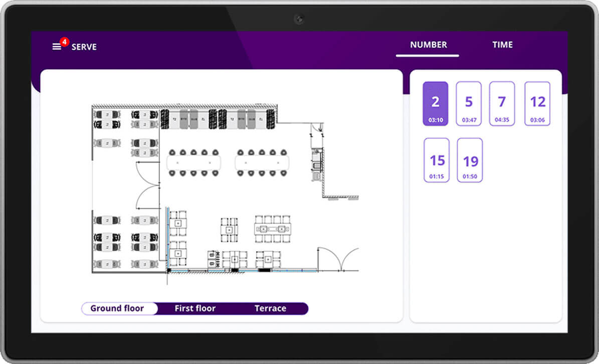
Task: Select order card number 5
Action: 469,104
